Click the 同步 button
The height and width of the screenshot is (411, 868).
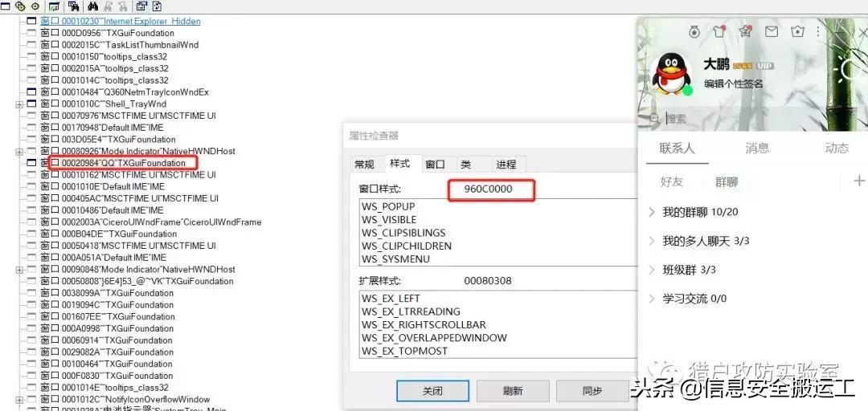click(592, 391)
